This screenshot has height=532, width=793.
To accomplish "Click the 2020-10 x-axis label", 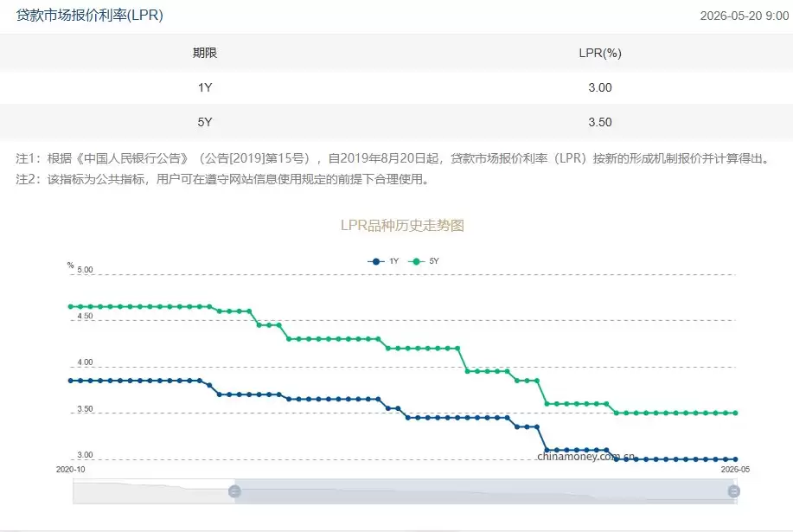I will pyautogui.click(x=70, y=470).
